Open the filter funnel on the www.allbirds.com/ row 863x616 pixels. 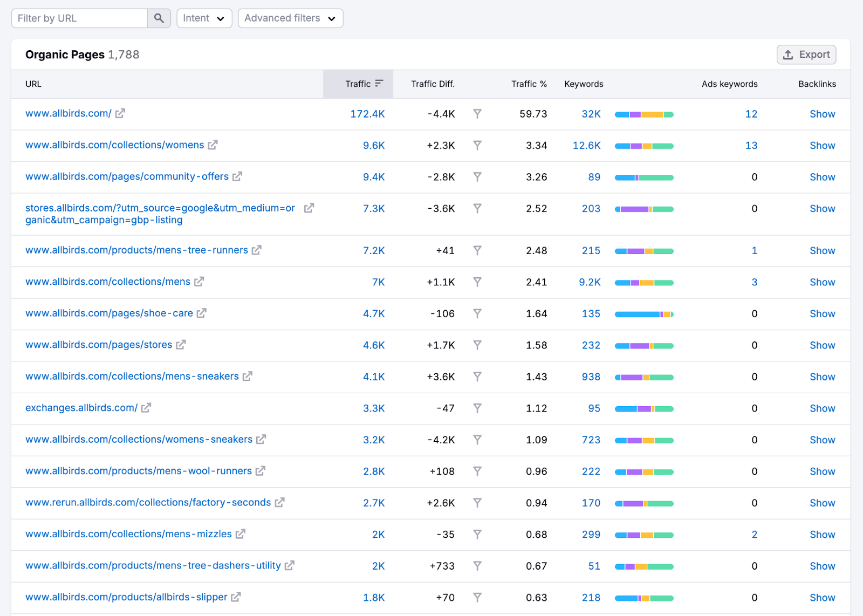point(477,114)
